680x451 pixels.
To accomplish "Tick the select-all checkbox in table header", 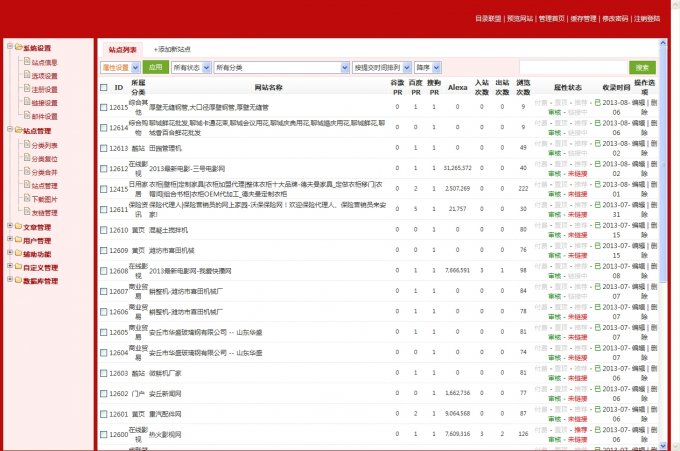I will click(x=104, y=88).
